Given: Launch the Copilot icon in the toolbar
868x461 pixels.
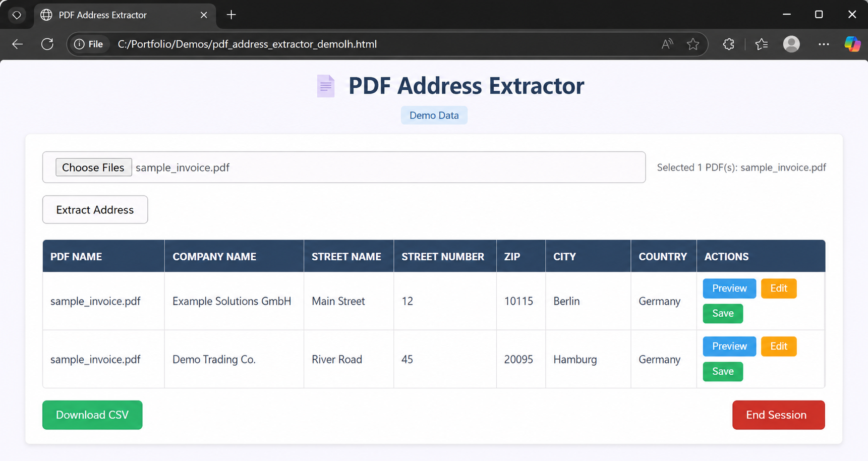Looking at the screenshot, I should tap(852, 44).
